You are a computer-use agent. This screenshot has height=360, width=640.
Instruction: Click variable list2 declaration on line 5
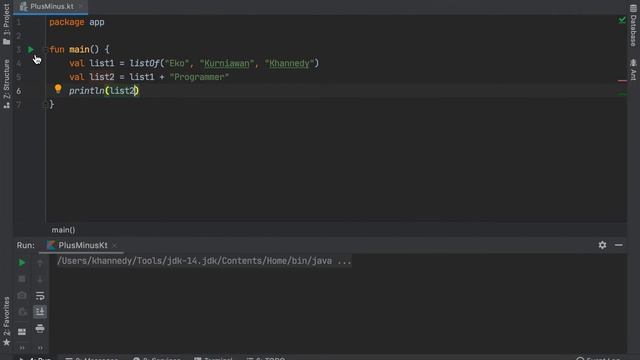tap(102, 77)
